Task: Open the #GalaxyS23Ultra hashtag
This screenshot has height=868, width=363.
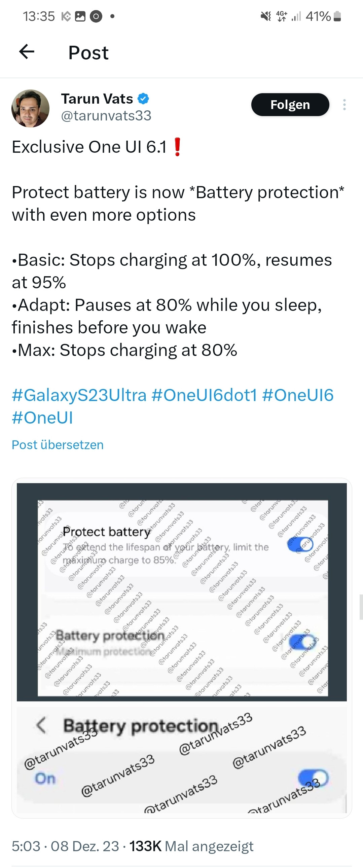Action: point(79,395)
